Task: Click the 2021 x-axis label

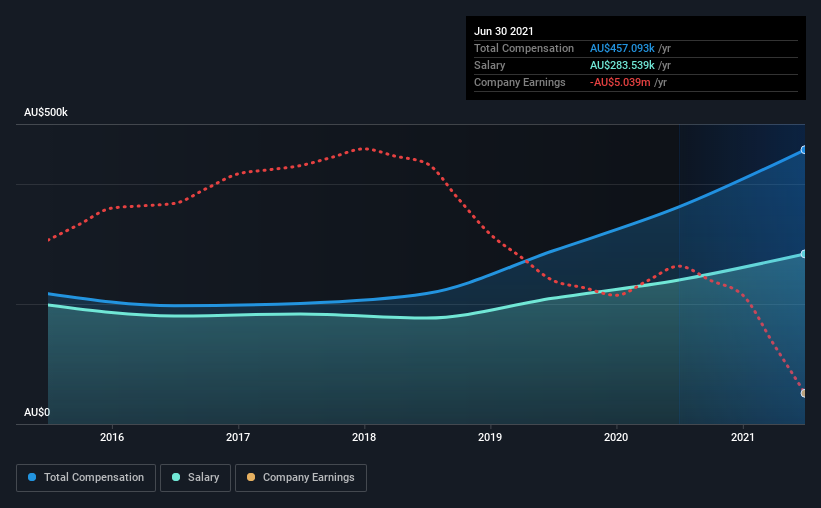Action: coord(742,437)
